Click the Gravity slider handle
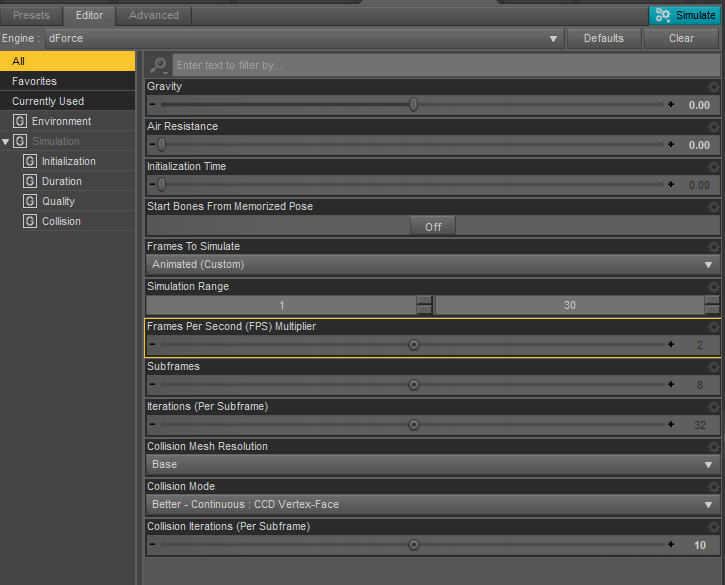This screenshot has width=725, height=585. (413, 105)
